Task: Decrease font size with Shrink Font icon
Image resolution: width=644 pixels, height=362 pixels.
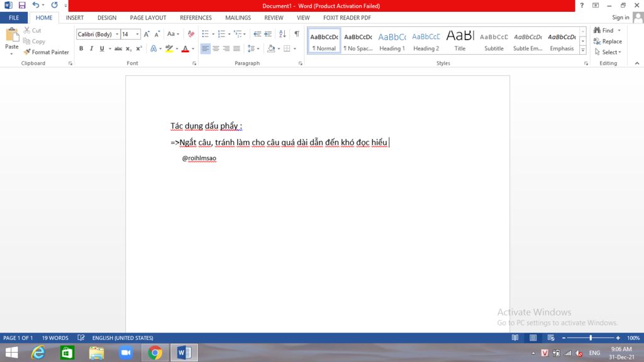Action: [157, 34]
